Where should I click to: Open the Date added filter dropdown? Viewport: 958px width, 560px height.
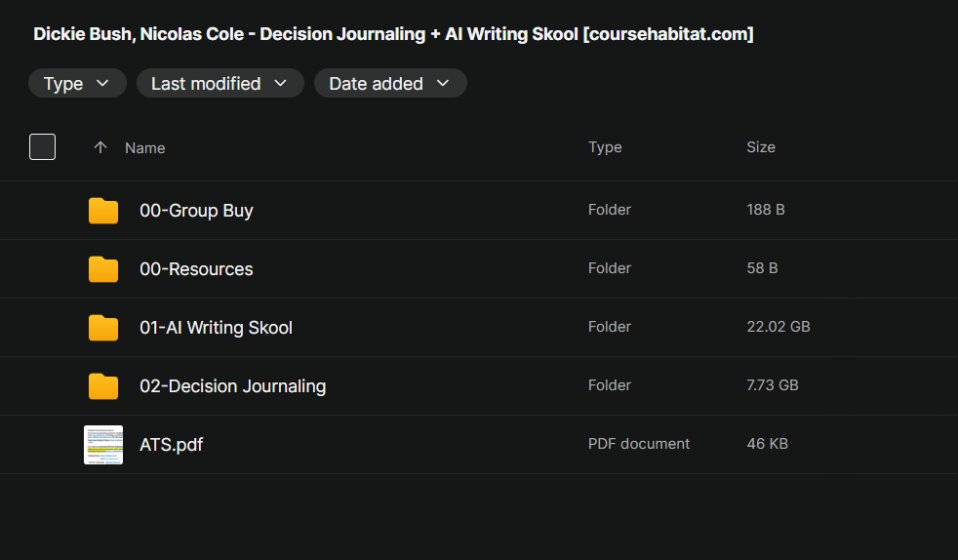click(390, 83)
